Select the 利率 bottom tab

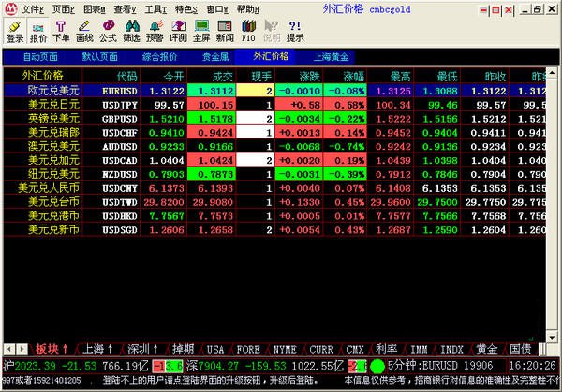386,349
